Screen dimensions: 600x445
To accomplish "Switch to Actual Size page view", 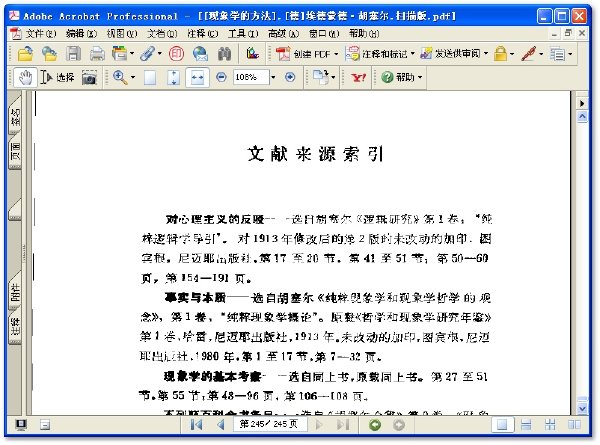I will point(150,78).
